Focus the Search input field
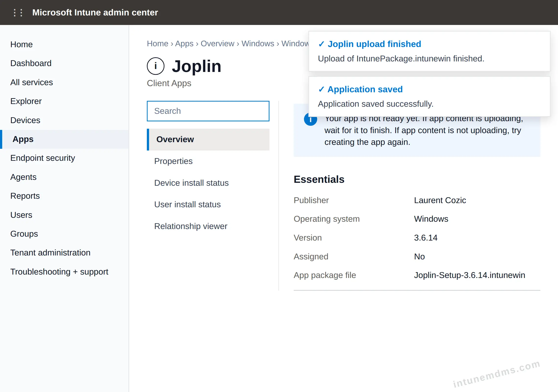 (x=208, y=111)
